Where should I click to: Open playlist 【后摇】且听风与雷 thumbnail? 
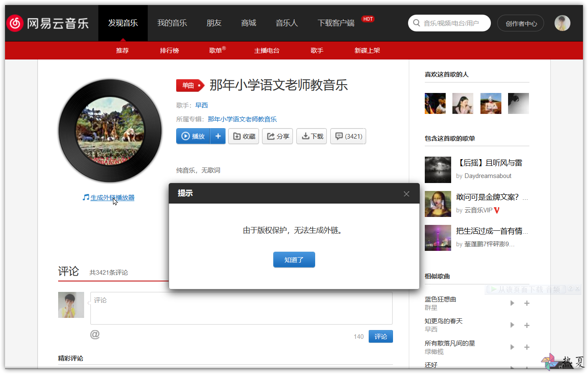[438, 170]
